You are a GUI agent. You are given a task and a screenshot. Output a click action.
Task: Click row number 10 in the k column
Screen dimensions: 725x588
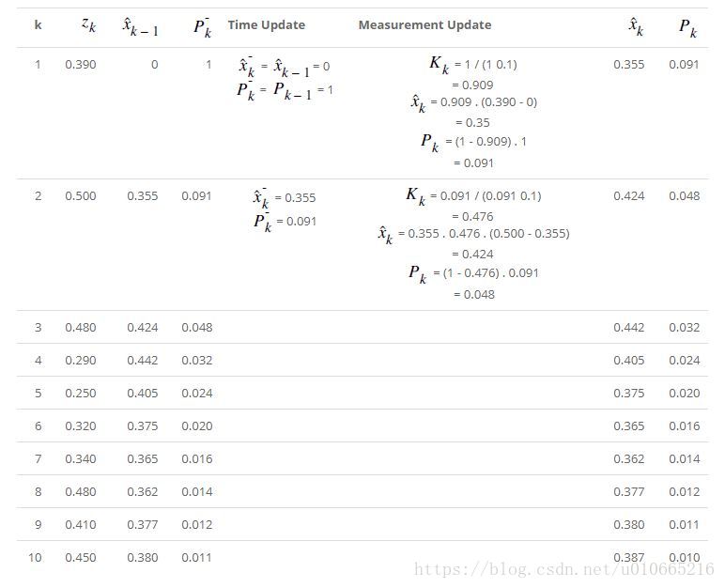pyautogui.click(x=35, y=558)
